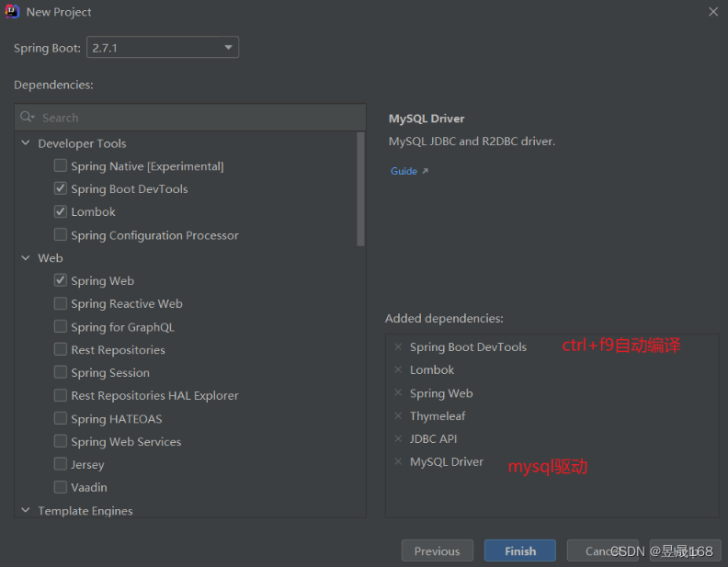
Task: Click the IntelliJ logo in title bar
Action: [x=12, y=11]
